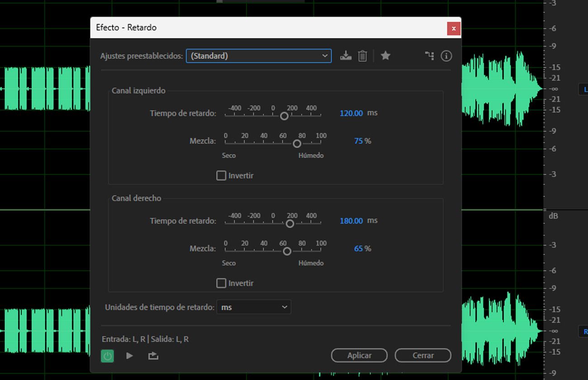
Task: Toggle the loop playback icon
Action: (153, 356)
